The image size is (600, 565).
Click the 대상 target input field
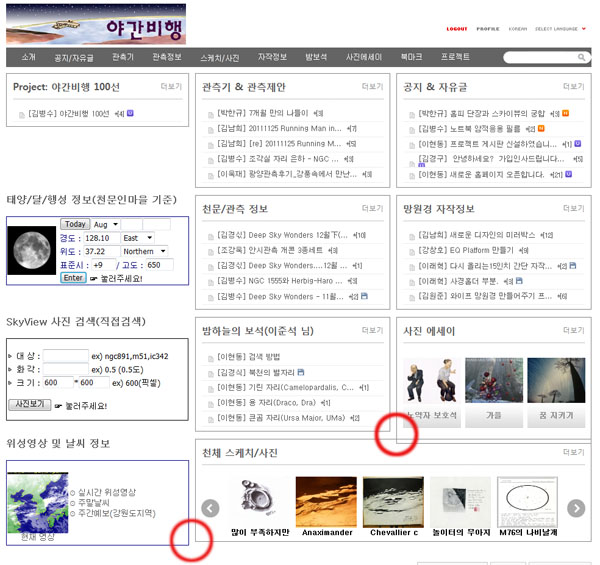pos(66,356)
